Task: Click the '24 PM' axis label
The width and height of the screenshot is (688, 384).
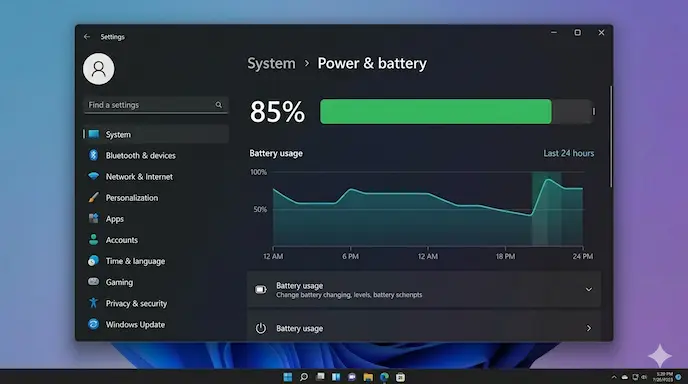Action: (583, 256)
